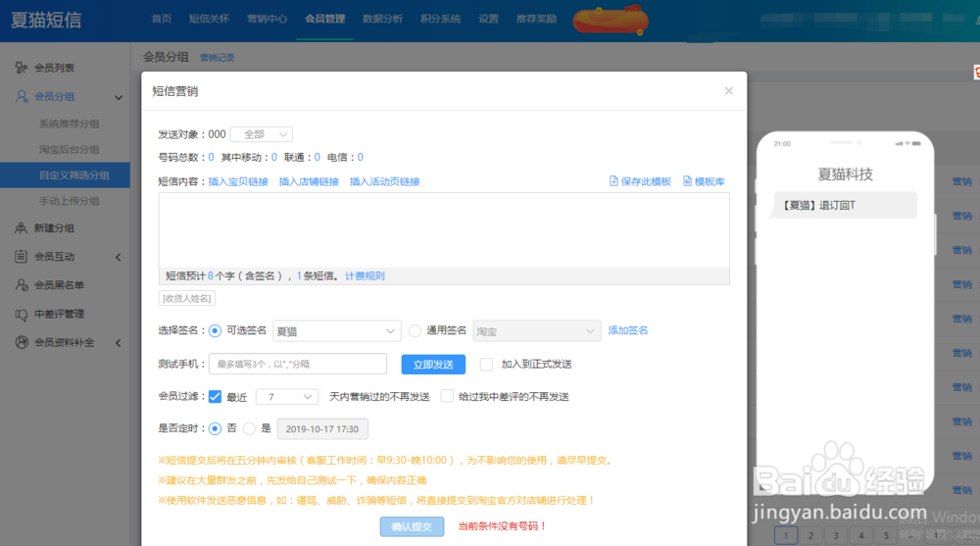Select the 可选签名 radio button

[x=215, y=331]
